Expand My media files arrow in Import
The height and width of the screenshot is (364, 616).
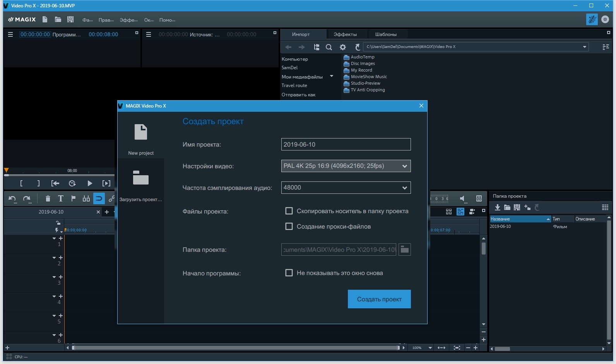(332, 76)
